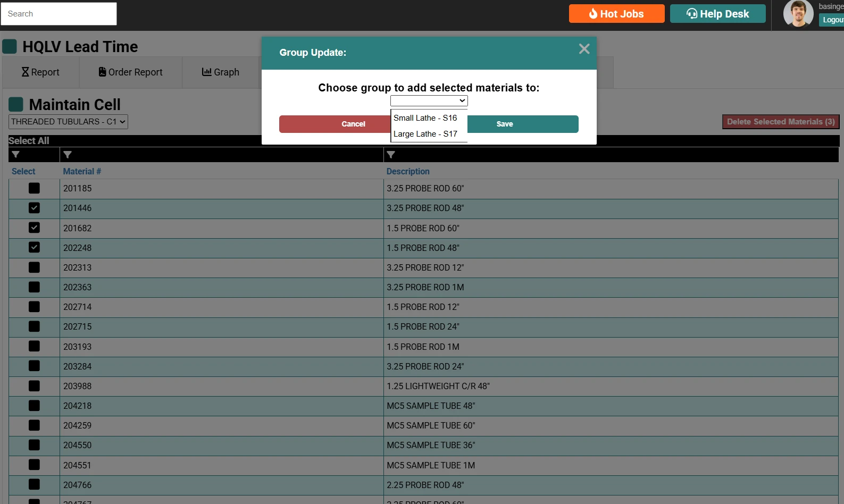Click the Help Desk button
The height and width of the screenshot is (504, 844).
point(718,14)
